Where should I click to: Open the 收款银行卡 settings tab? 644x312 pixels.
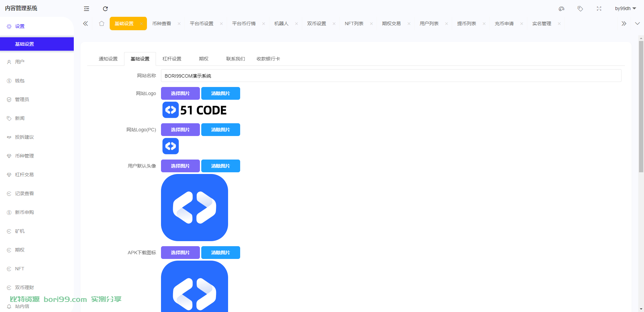click(268, 59)
